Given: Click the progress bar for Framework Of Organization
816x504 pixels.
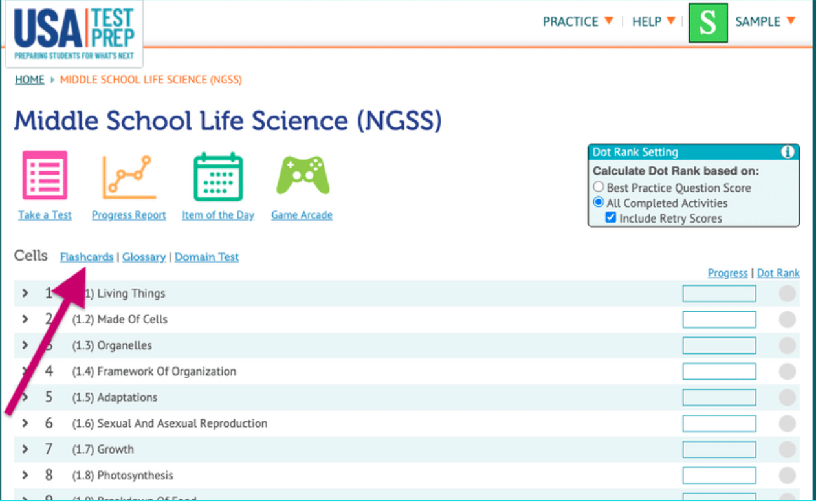Looking at the screenshot, I should 719,371.
